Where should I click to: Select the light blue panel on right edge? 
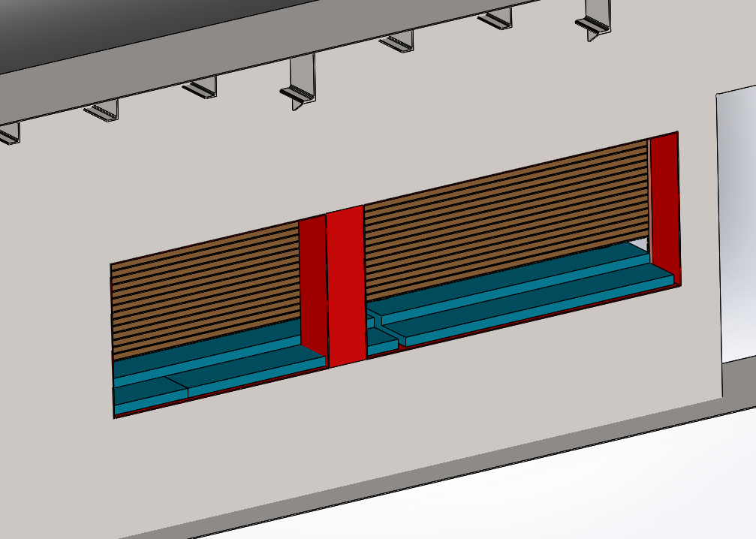tap(736, 225)
